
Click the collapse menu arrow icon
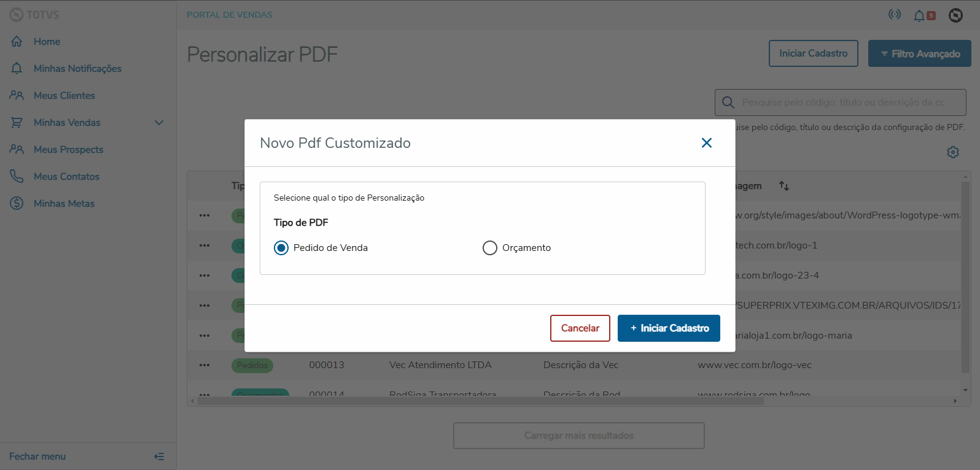159,457
